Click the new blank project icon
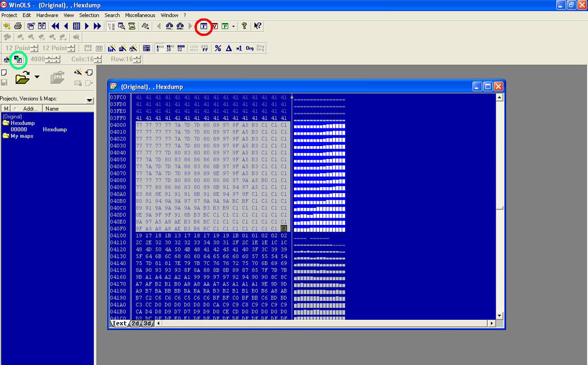This screenshot has width=588, height=365. click(x=4, y=72)
